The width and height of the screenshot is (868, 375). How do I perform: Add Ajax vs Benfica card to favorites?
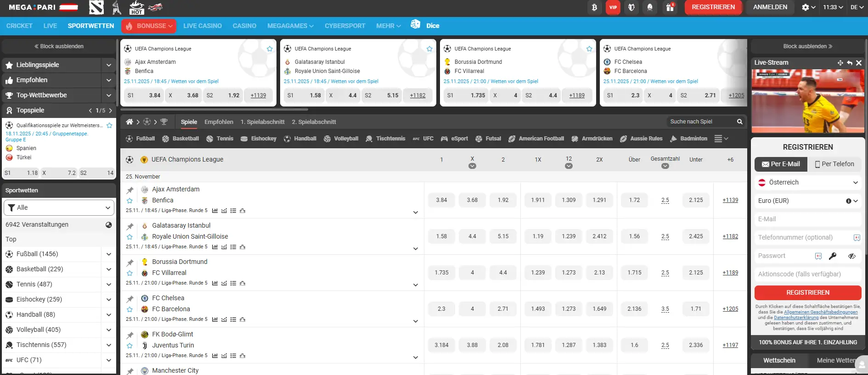[270, 49]
